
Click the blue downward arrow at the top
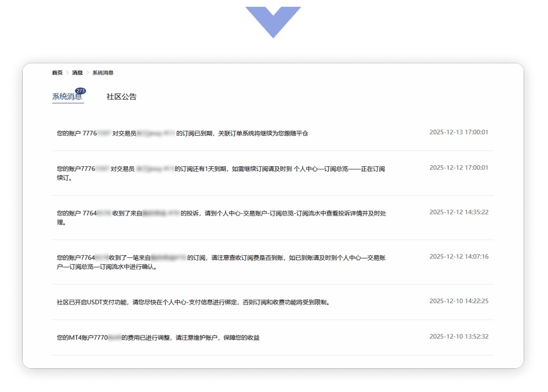[x=273, y=20]
